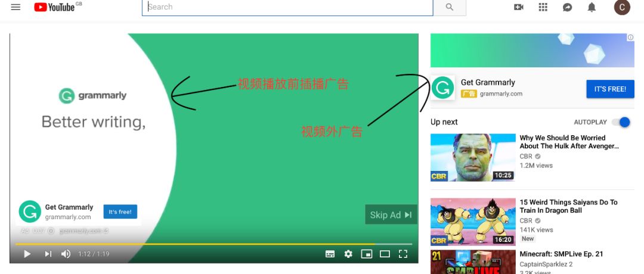
Task: Open the YouTube apps grid
Action: click(x=543, y=7)
